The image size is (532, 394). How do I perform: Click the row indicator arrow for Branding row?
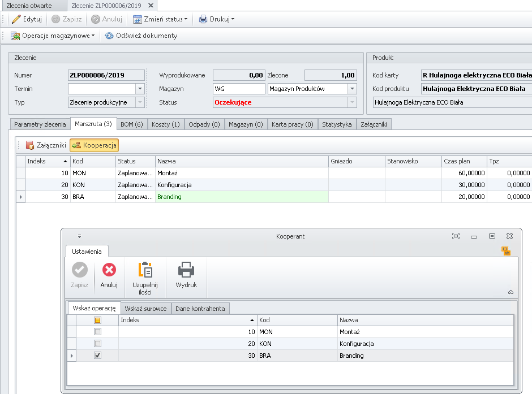click(21, 197)
